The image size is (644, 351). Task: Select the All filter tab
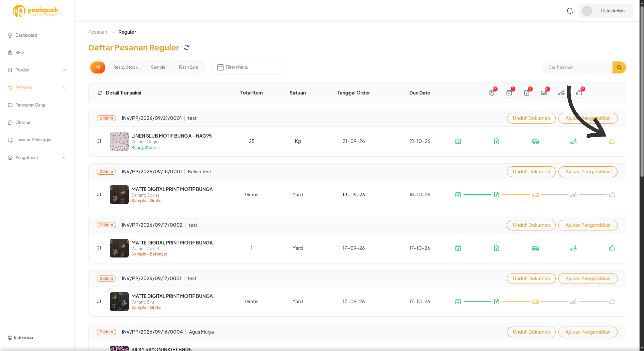98,67
